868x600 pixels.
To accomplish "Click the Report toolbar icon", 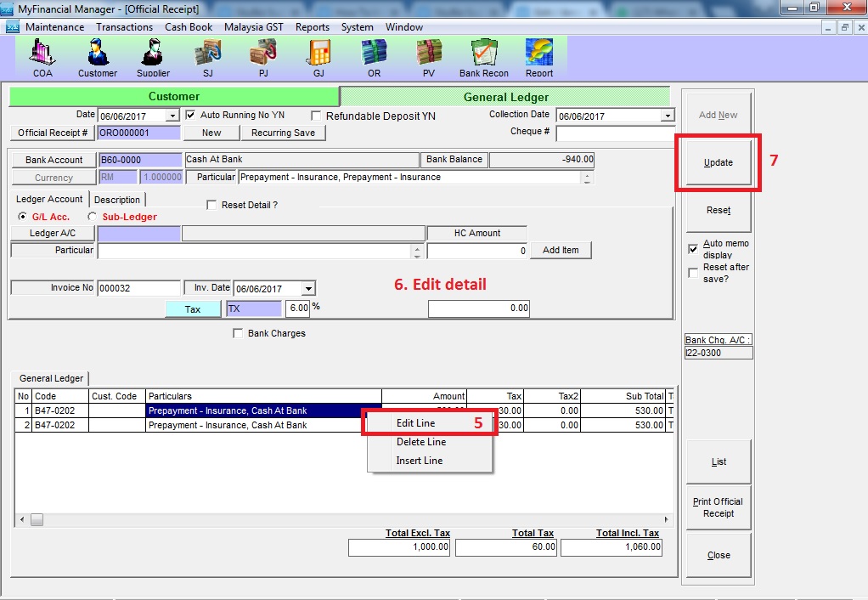I will click(x=539, y=56).
